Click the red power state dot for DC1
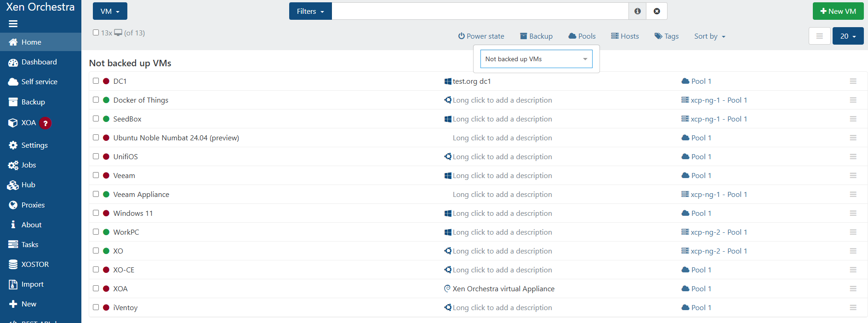This screenshot has width=868, height=323. point(106,81)
